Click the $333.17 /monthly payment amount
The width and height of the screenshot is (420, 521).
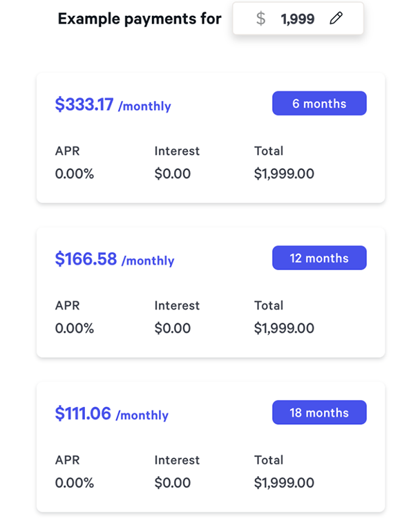click(x=113, y=105)
